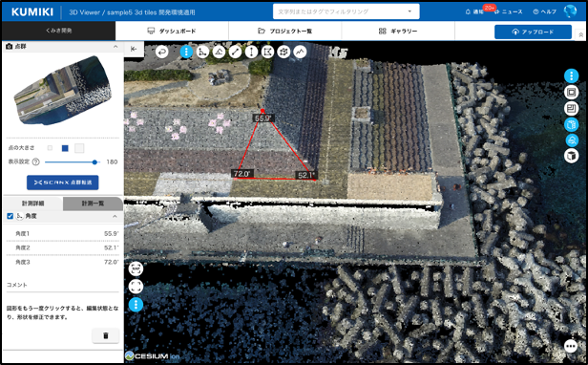Open the tag filter dropdown
The width and height of the screenshot is (588, 365).
click(x=409, y=11)
